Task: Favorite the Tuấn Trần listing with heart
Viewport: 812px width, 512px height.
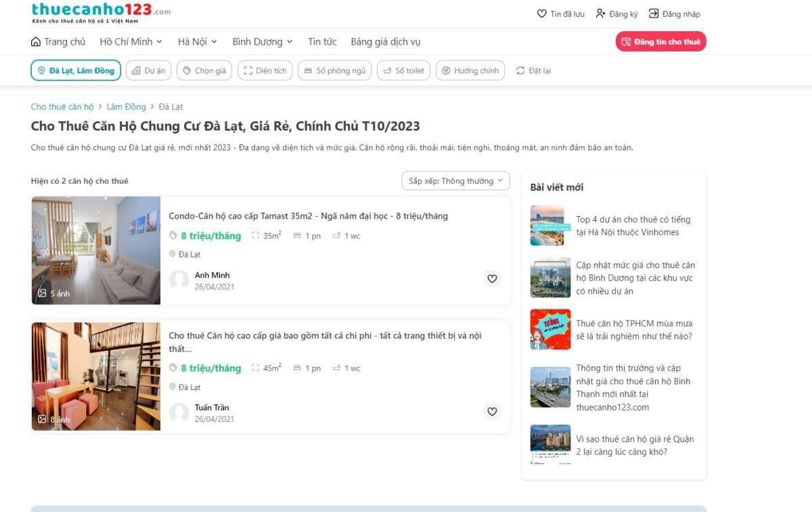Action: [492, 411]
